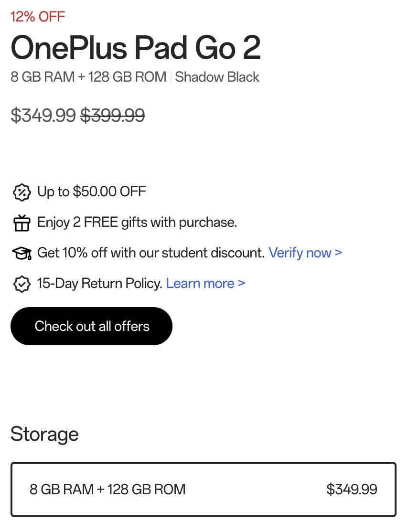
Task: Click the 10% student discount text
Action: tap(151, 253)
